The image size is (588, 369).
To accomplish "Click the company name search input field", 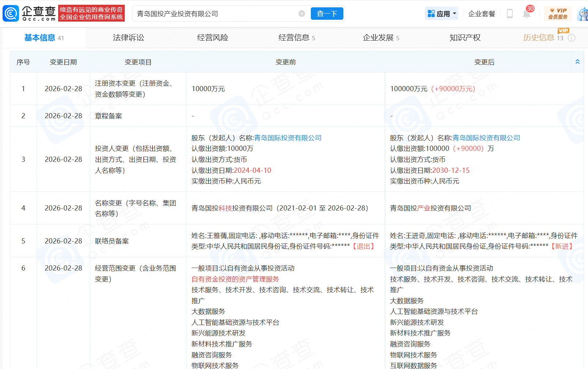I will (216, 14).
